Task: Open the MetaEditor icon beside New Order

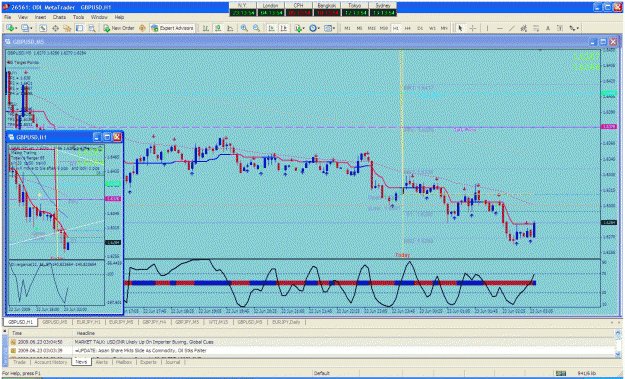Action: pyautogui.click(x=142, y=28)
